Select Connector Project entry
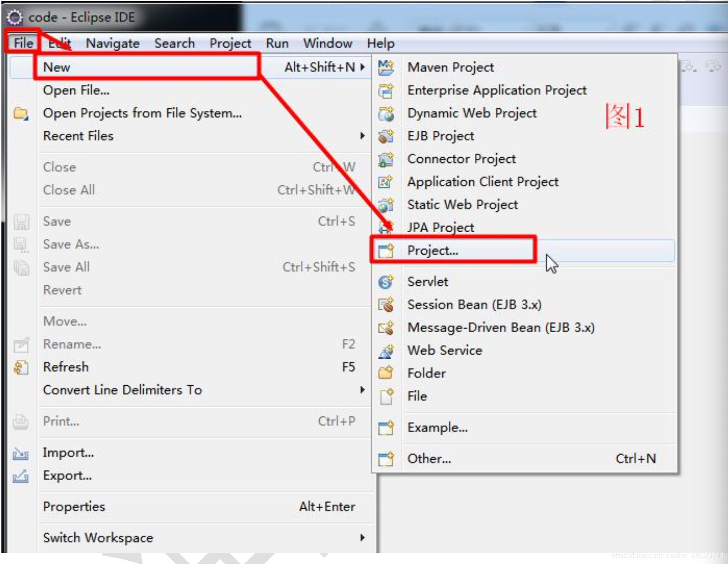The height and width of the screenshot is (564, 728). tap(525, 159)
